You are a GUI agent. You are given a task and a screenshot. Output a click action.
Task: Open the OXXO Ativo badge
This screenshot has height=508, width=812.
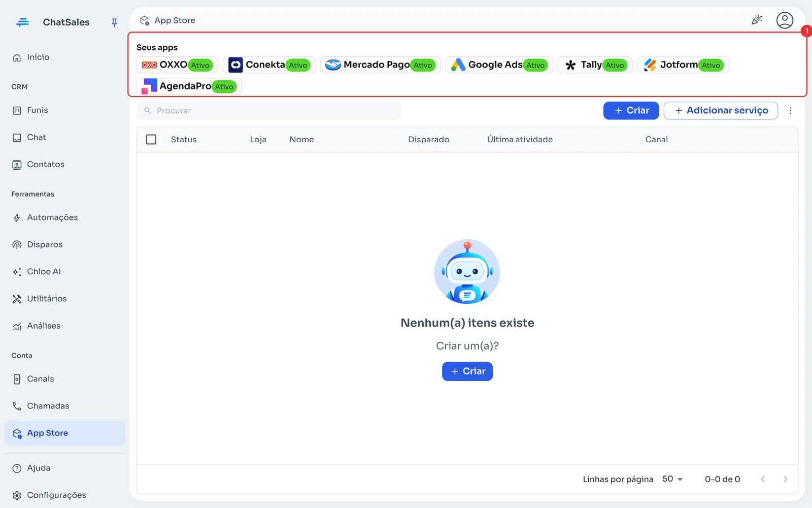tap(200, 65)
